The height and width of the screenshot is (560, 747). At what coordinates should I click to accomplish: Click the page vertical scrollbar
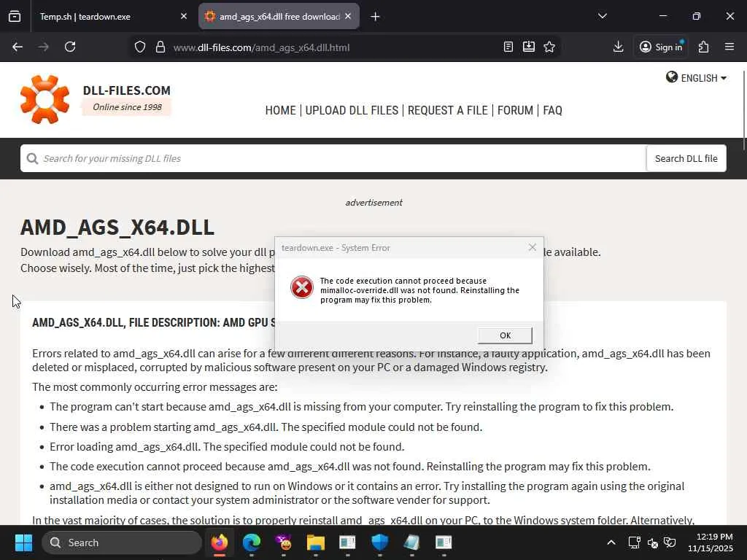pyautogui.click(x=743, y=109)
